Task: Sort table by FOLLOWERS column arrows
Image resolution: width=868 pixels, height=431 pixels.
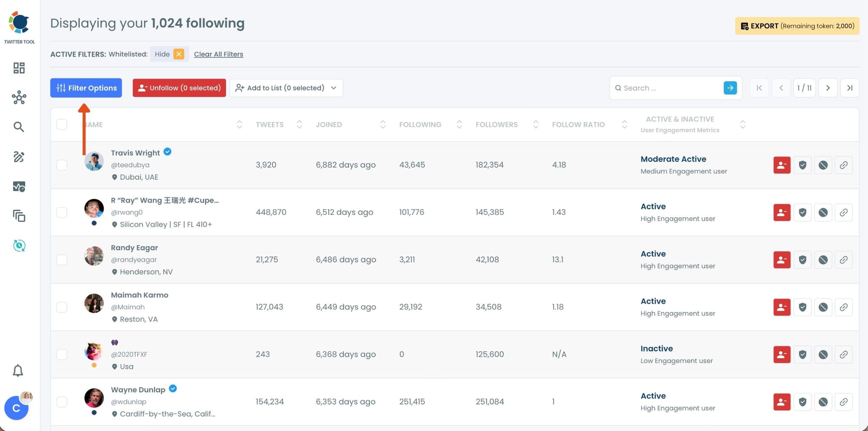Action: pyautogui.click(x=536, y=124)
